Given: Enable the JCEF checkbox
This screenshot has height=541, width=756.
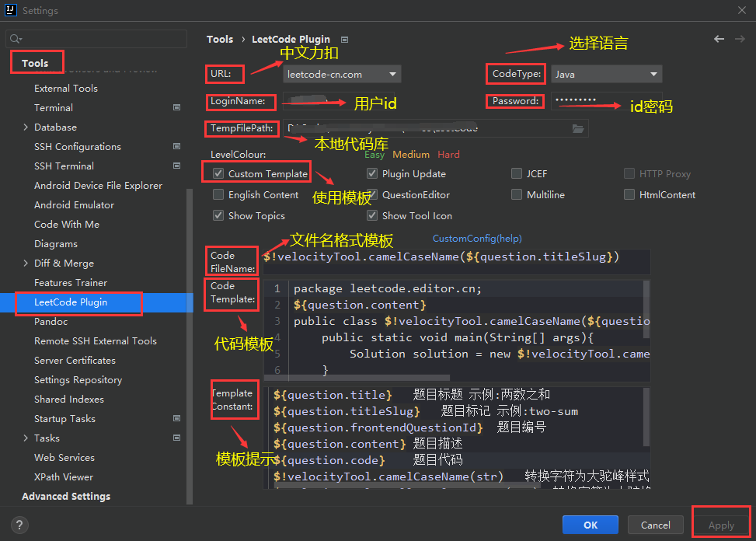Looking at the screenshot, I should pyautogui.click(x=517, y=173).
